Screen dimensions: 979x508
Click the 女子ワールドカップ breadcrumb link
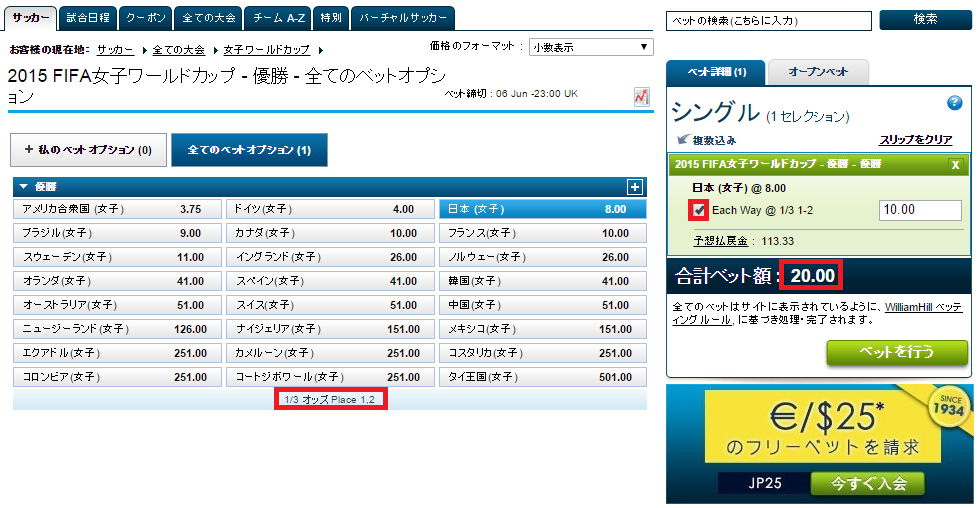pyautogui.click(x=267, y=50)
